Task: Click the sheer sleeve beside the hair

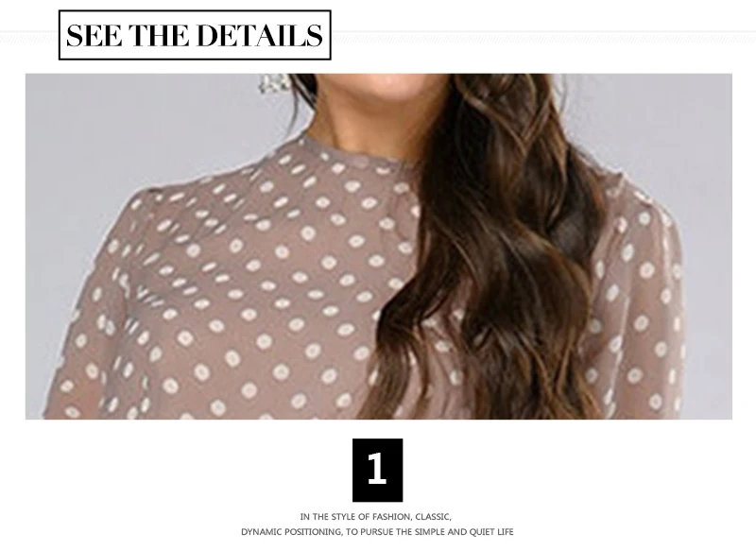Action: click(x=636, y=299)
